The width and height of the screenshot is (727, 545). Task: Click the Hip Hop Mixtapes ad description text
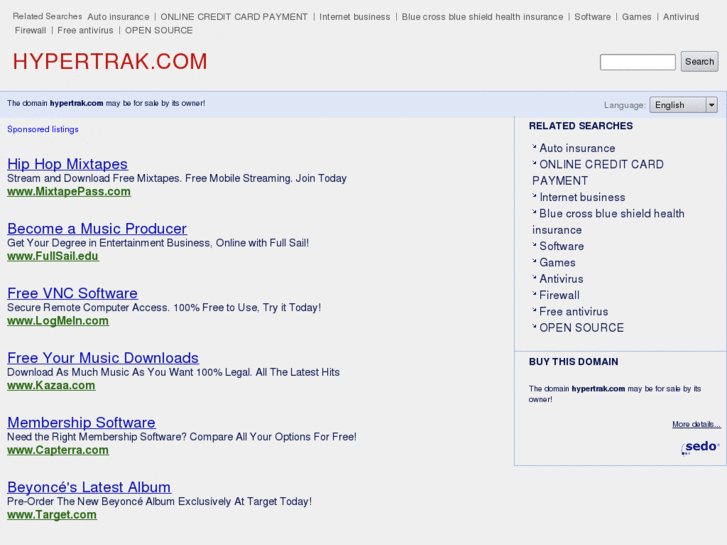[177, 178]
